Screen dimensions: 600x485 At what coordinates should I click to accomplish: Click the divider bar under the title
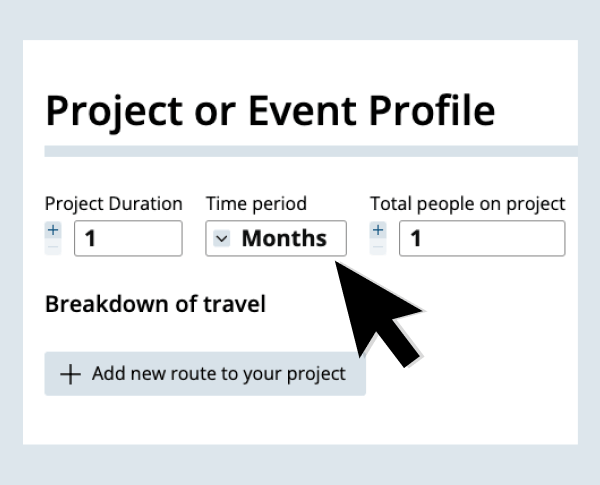310,151
